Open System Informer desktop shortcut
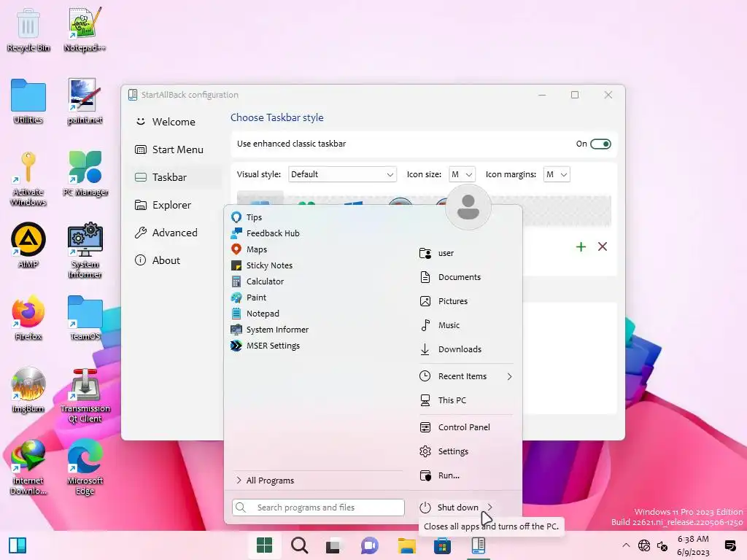 tap(85, 251)
